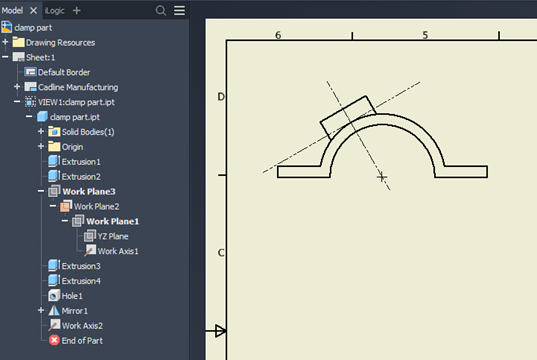Select the 'YZ Plane' label

(x=113, y=236)
